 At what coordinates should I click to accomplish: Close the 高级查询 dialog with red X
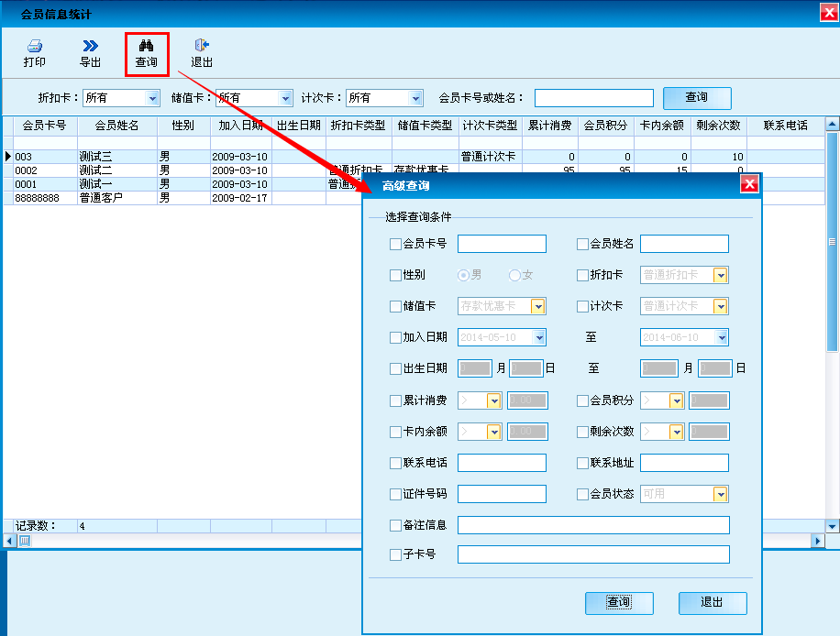click(749, 185)
